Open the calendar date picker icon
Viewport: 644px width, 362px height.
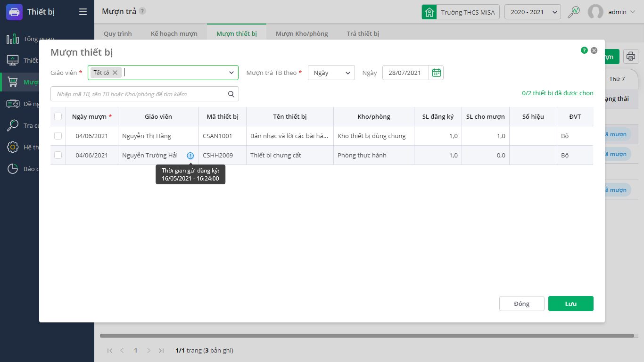point(437,73)
